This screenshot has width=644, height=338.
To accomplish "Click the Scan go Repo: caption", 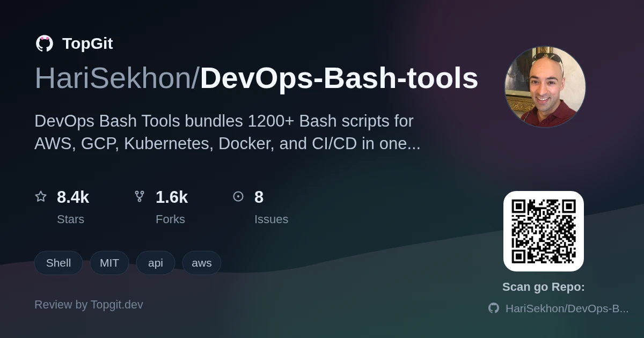I will tap(544, 287).
